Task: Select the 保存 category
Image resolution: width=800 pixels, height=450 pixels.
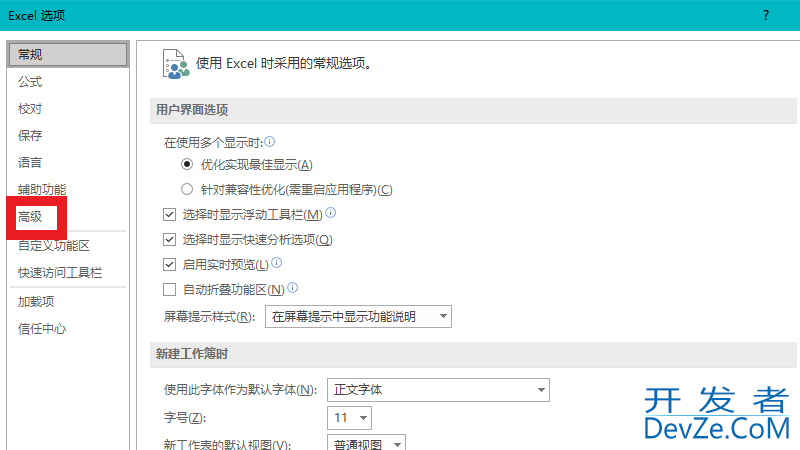Action: click(x=30, y=136)
